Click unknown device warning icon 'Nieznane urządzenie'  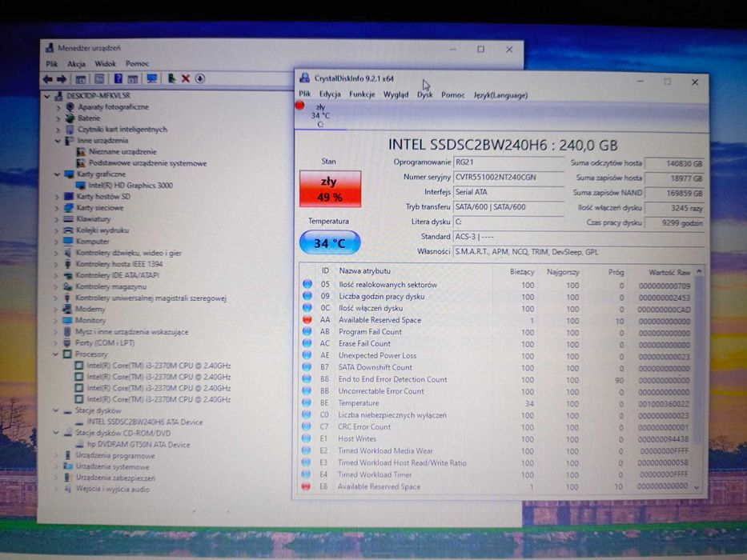[81, 152]
